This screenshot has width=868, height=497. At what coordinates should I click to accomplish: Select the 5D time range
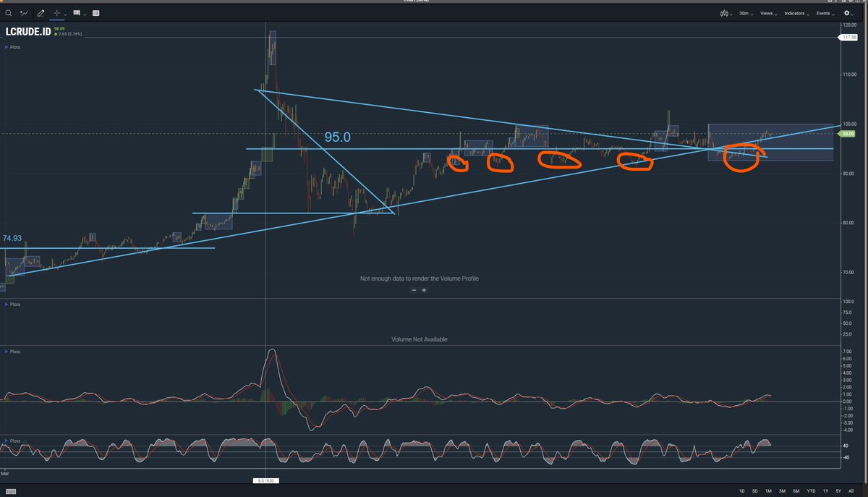pos(754,491)
